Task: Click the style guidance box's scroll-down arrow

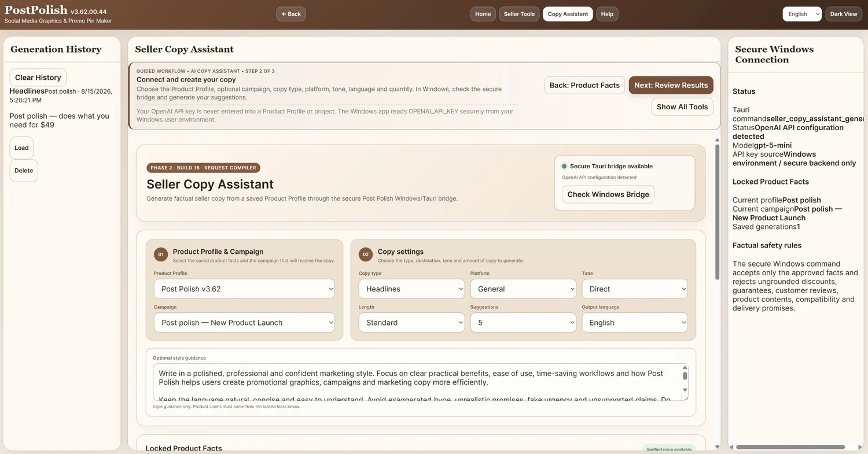Action: click(685, 390)
